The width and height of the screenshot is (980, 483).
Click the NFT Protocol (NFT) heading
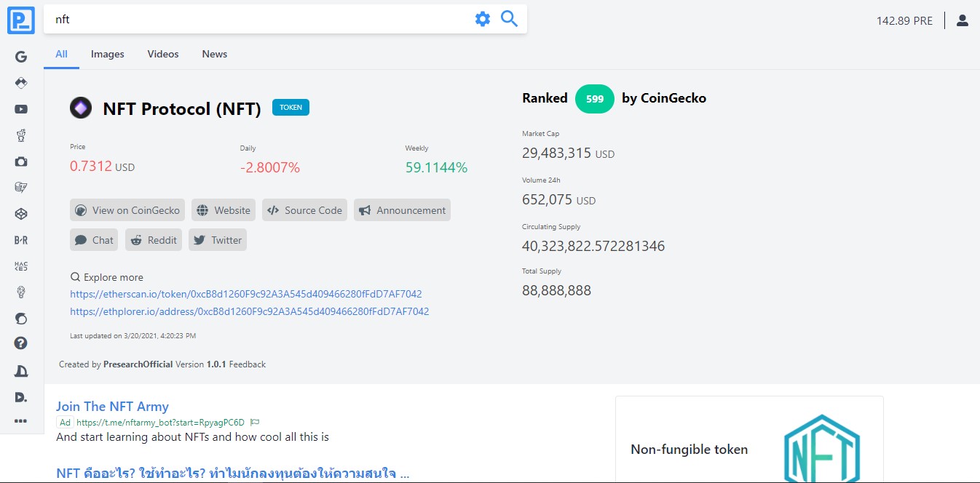(x=182, y=109)
